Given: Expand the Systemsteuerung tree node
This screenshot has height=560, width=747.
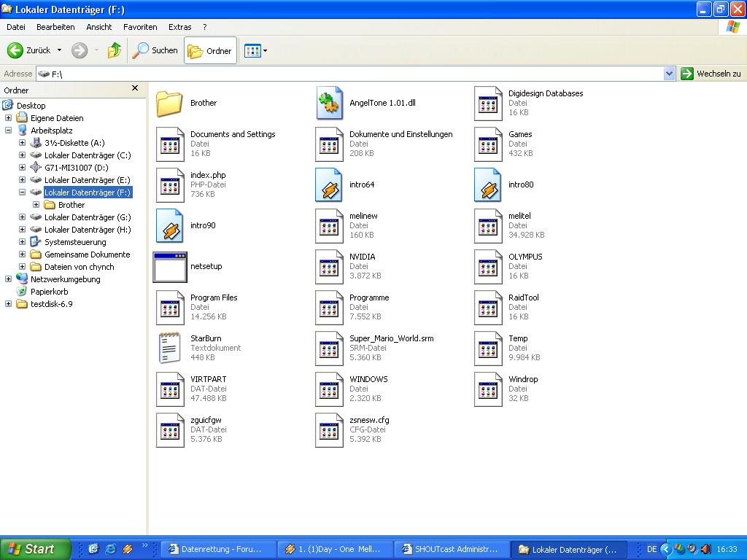Looking at the screenshot, I should click(22, 242).
